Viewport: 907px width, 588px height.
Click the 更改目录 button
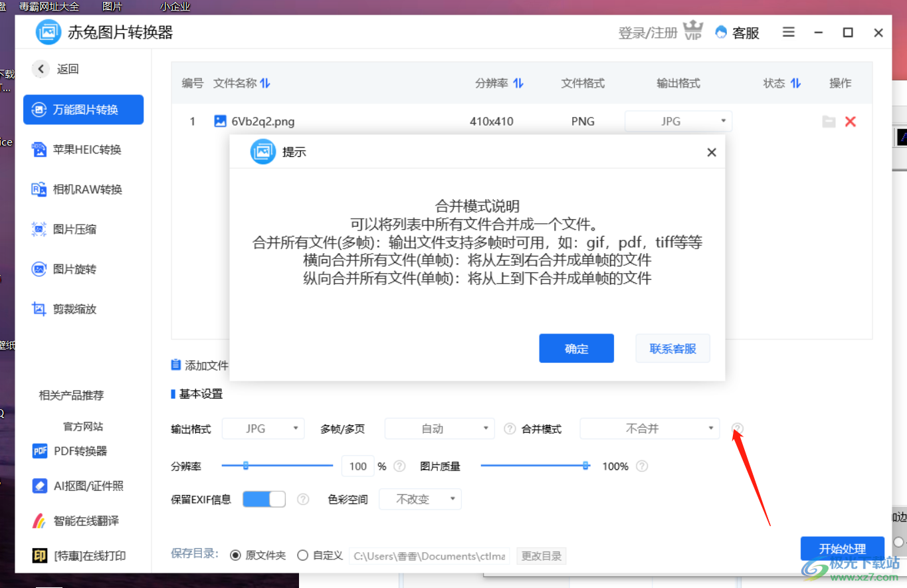tap(542, 556)
